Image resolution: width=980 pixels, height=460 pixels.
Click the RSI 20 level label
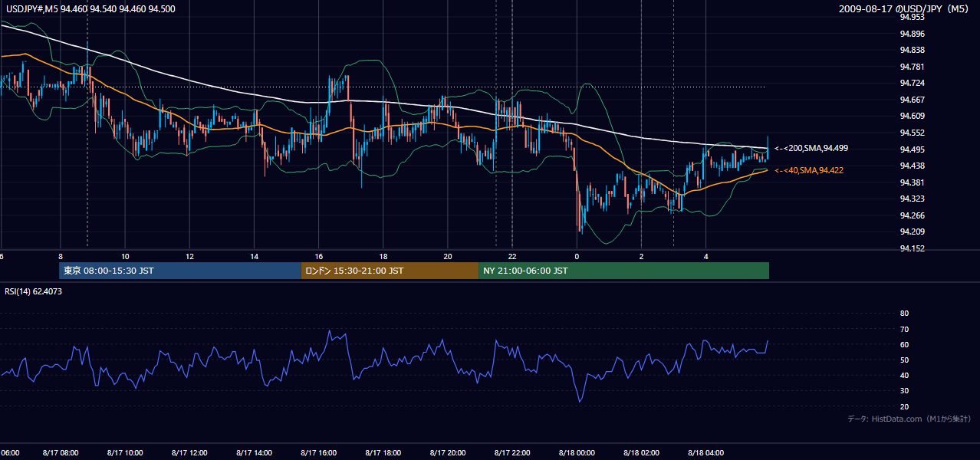point(904,406)
